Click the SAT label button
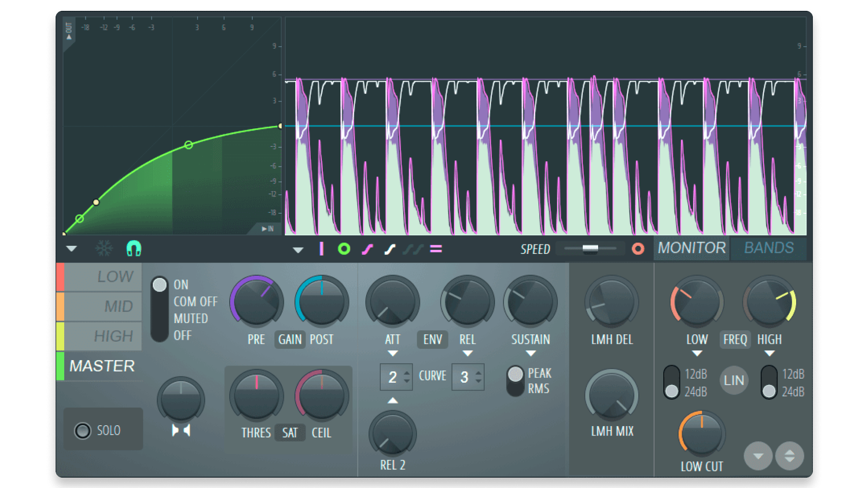The width and height of the screenshot is (868, 488). pyautogui.click(x=290, y=433)
